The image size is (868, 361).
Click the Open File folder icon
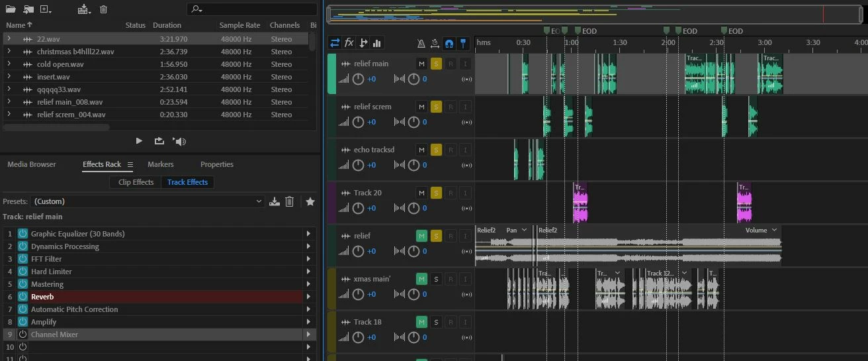coord(9,9)
